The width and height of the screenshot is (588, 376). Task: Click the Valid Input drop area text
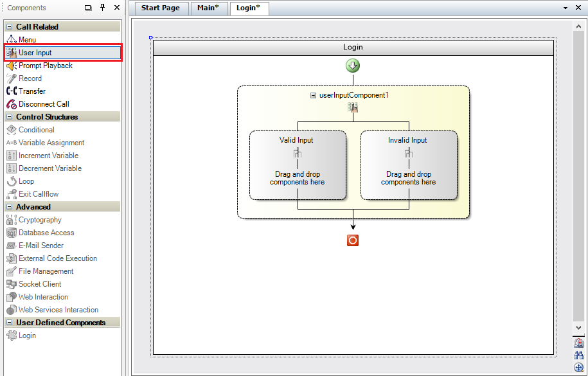point(298,178)
